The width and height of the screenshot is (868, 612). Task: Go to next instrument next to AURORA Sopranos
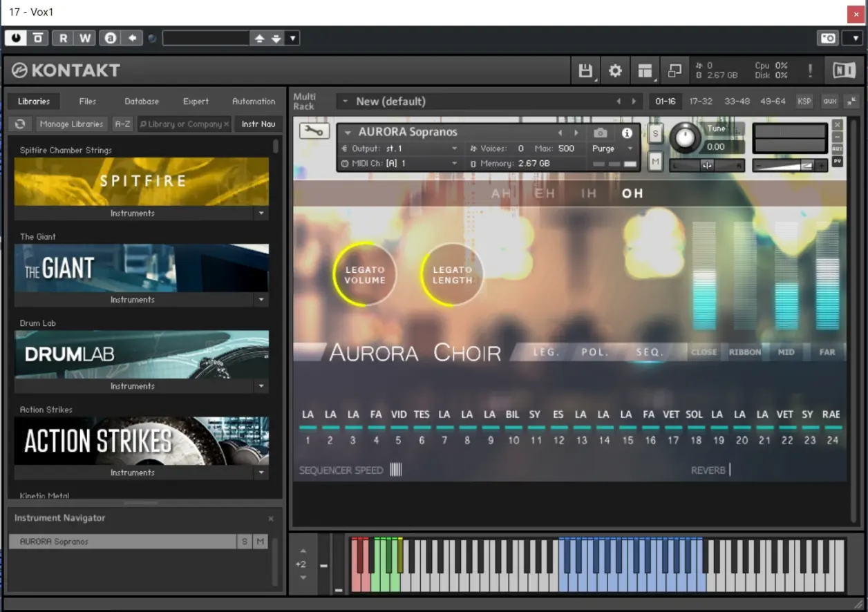point(576,133)
